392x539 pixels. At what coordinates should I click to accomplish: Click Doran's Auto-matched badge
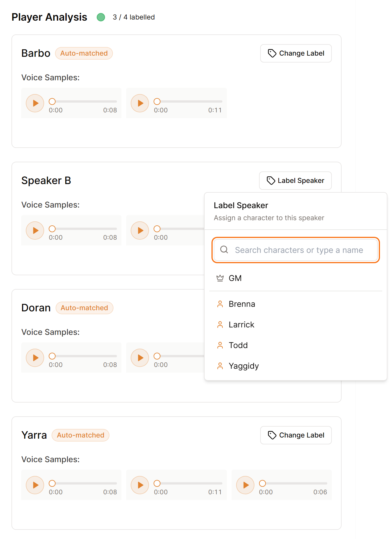click(x=85, y=308)
